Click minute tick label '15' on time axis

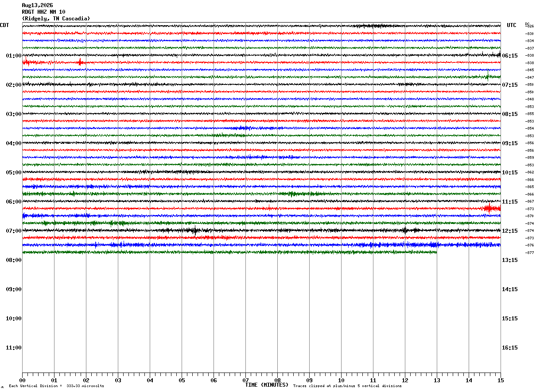click(501, 380)
